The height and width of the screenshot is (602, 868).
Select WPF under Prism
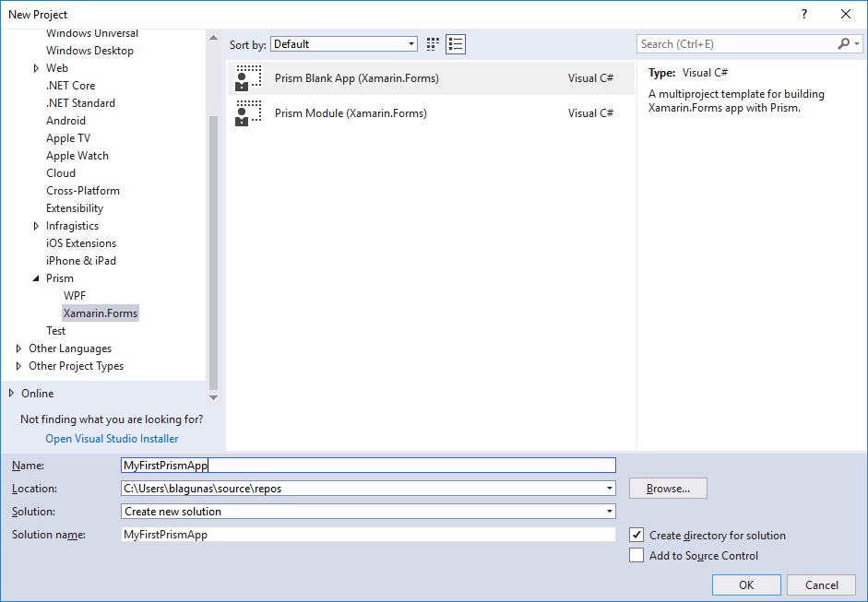click(74, 296)
